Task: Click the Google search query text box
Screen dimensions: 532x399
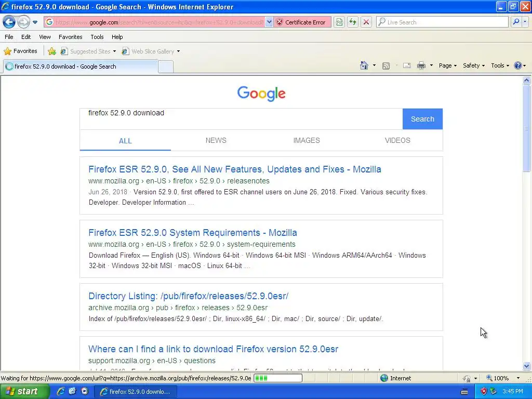Action: [x=241, y=119]
